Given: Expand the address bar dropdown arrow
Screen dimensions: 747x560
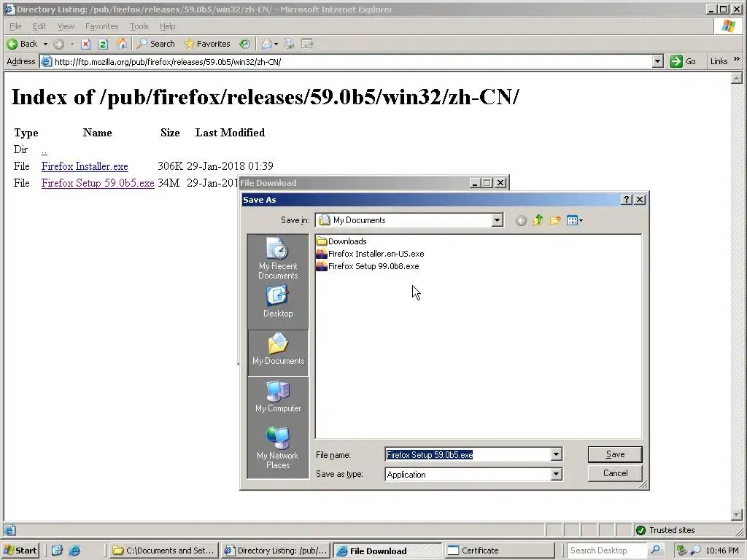Looking at the screenshot, I should click(657, 61).
